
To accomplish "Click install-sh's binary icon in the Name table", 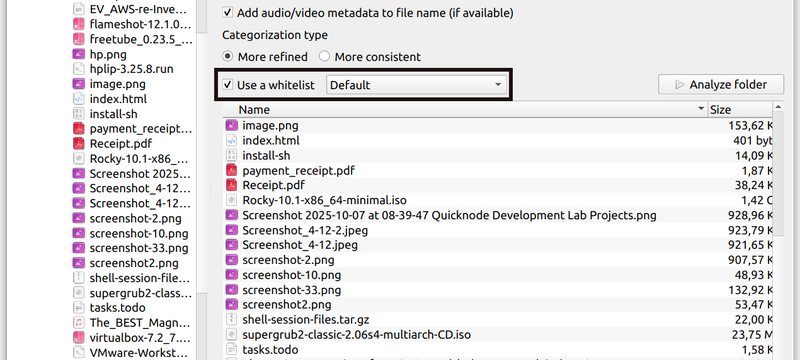I will point(232,155).
